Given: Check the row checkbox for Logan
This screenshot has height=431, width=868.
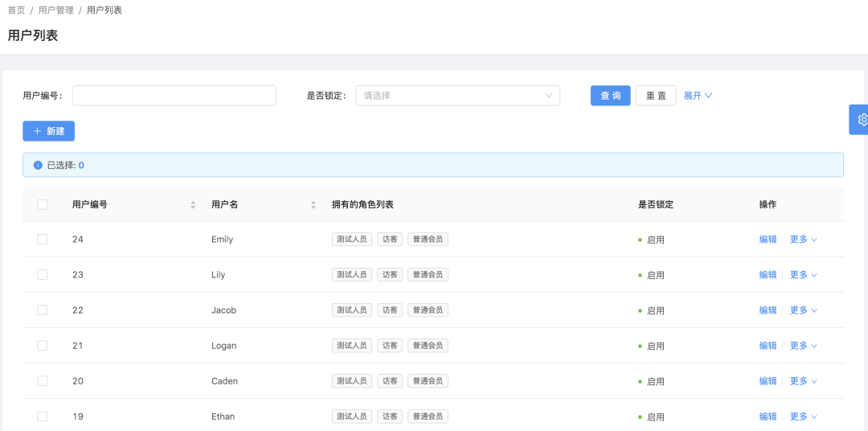Looking at the screenshot, I should click(x=42, y=346).
